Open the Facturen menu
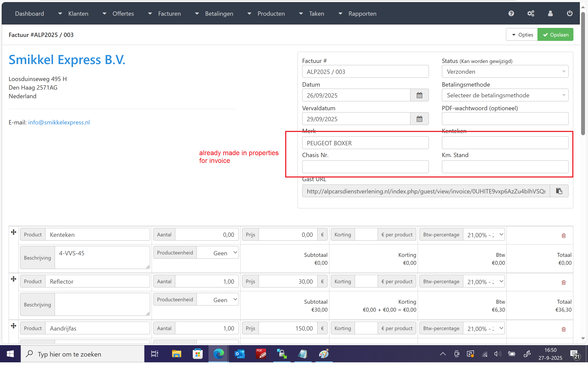The height and width of the screenshot is (392, 588). [x=169, y=14]
